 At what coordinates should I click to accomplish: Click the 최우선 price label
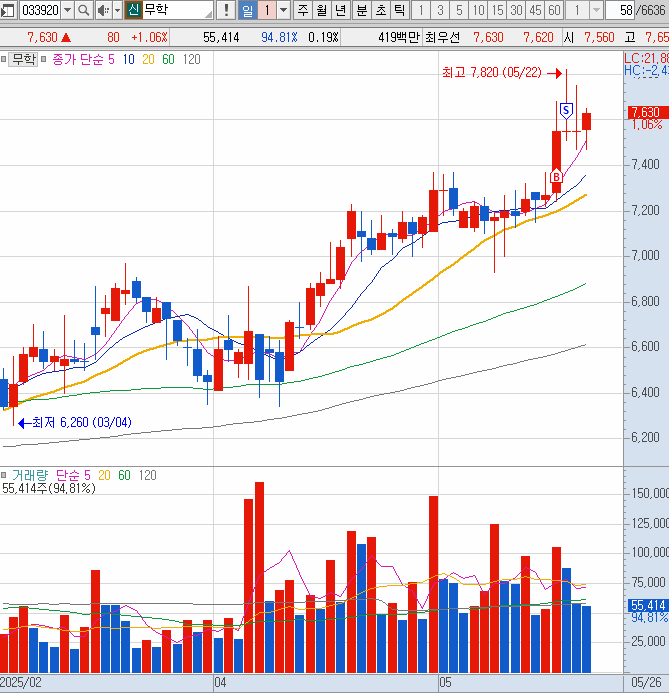tap(442, 36)
